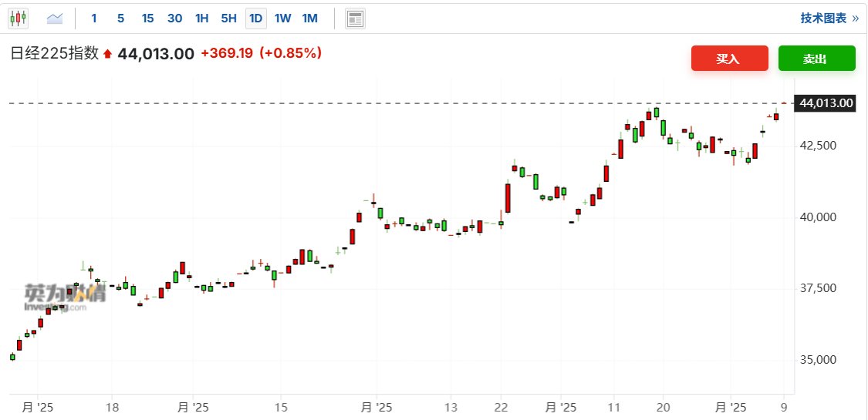
Task: Click the green 卖出 sell button
Action: [x=816, y=59]
